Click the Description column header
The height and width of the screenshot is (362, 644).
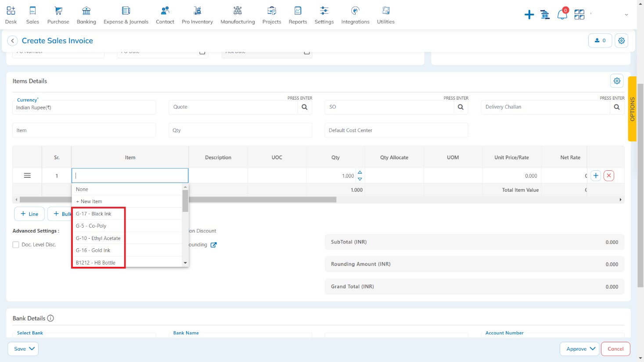(x=218, y=158)
